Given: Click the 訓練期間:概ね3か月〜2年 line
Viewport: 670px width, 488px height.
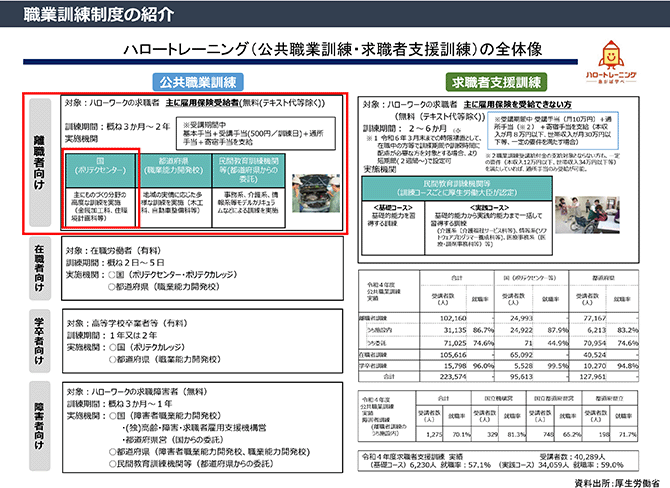Looking at the screenshot, I should pyautogui.click(x=118, y=126).
